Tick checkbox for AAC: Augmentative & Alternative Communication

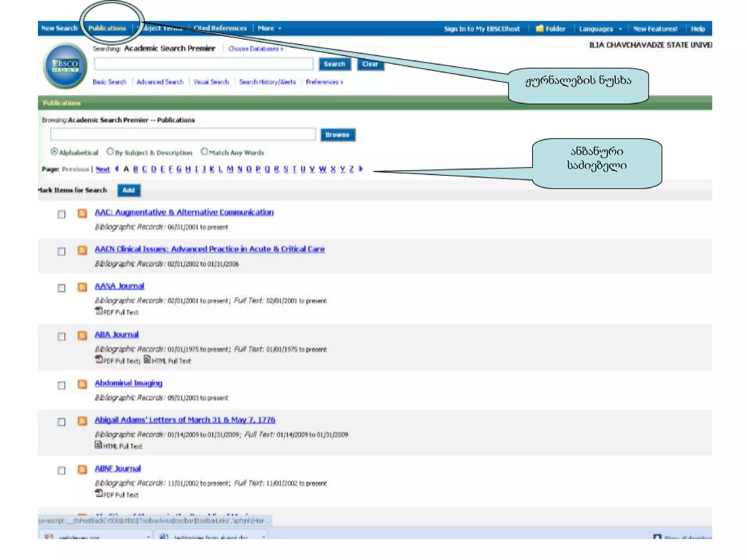pos(62,214)
